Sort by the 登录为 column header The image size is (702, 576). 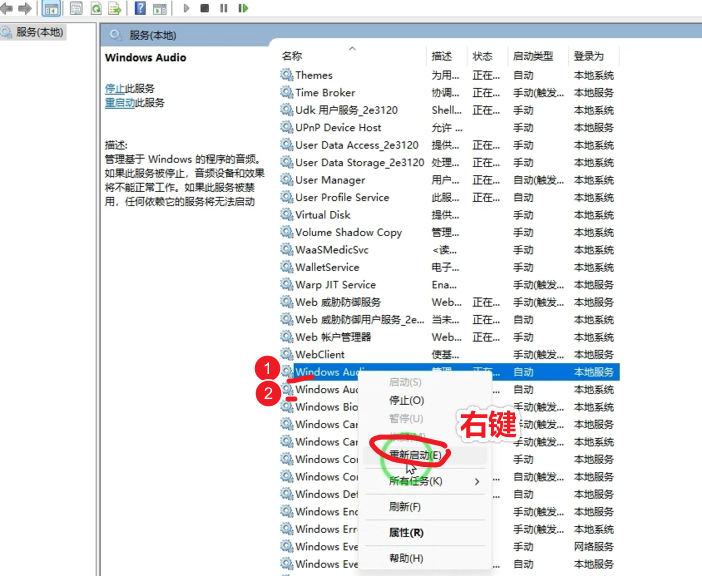[x=589, y=56]
